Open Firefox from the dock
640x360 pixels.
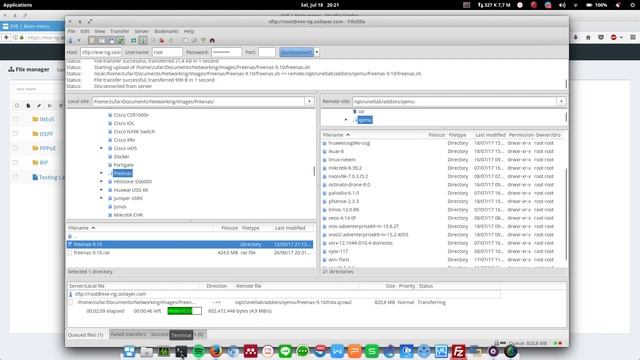(216, 351)
